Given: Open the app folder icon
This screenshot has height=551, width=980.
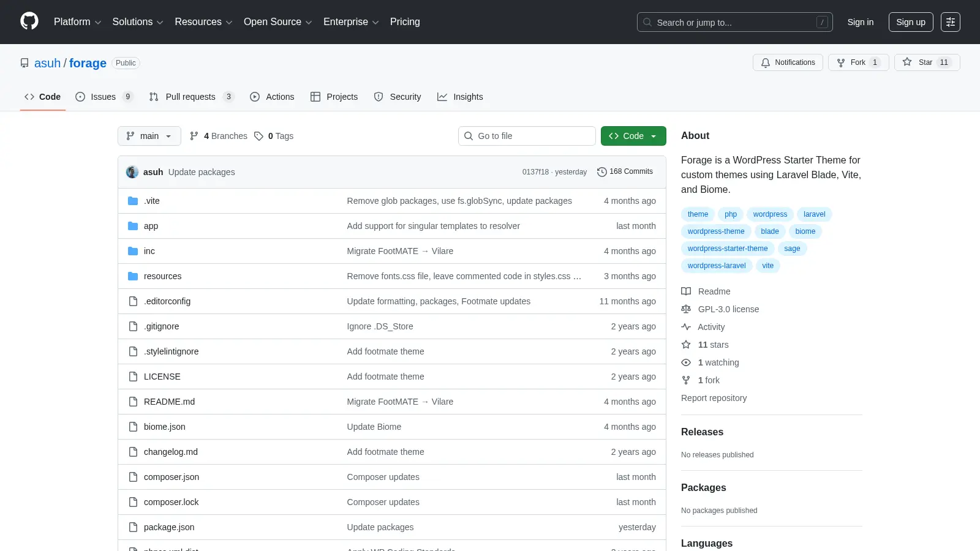Looking at the screenshot, I should pos(133,226).
